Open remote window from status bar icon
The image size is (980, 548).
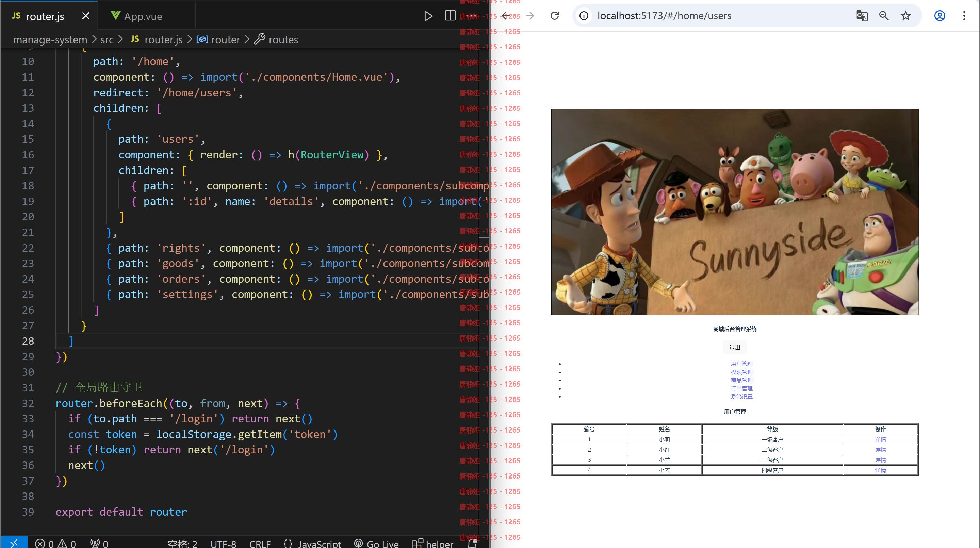(x=14, y=543)
